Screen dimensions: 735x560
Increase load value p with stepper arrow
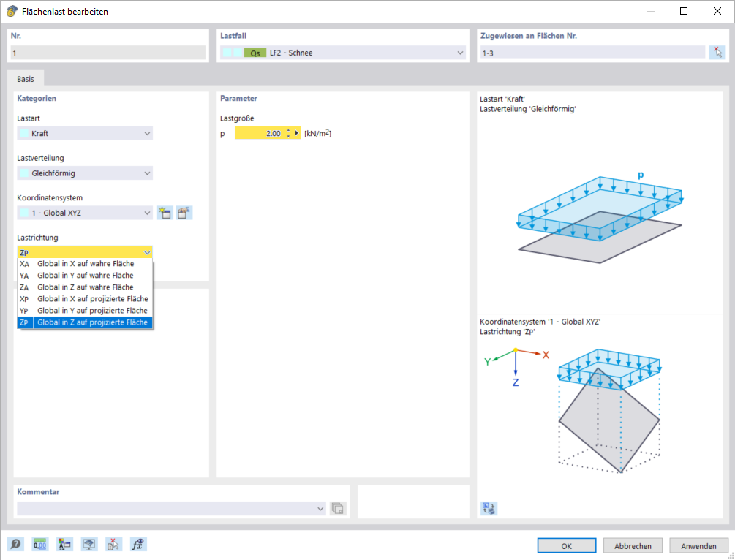click(288, 131)
